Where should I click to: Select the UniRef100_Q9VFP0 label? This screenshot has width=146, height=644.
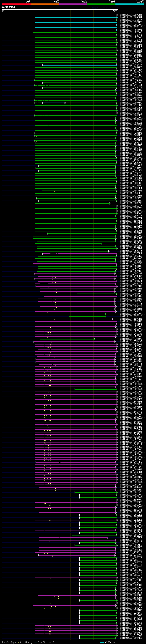click(x=131, y=399)
